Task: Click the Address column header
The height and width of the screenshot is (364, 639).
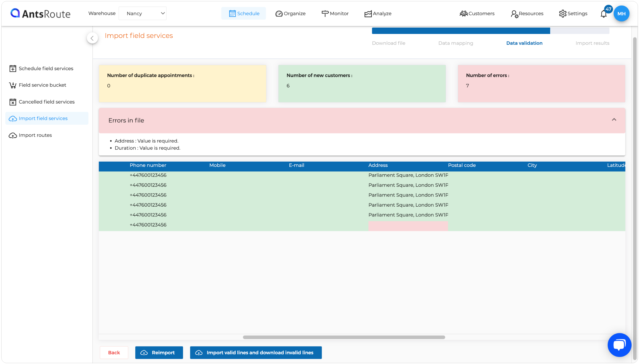Action: pyautogui.click(x=378, y=165)
